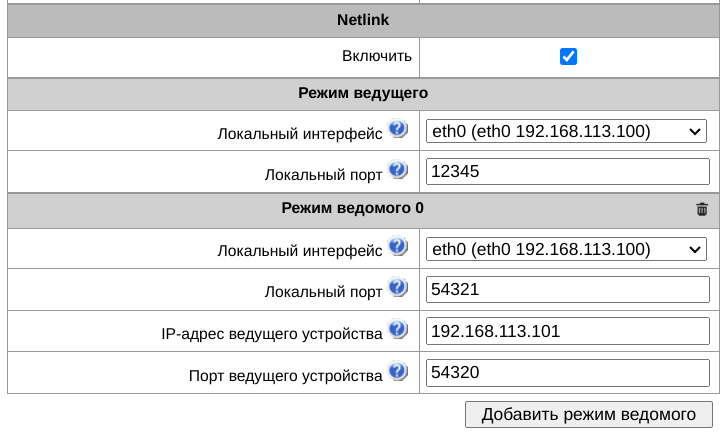724x437 pixels.
Task: Click slave local port field with 54321
Action: [567, 290]
